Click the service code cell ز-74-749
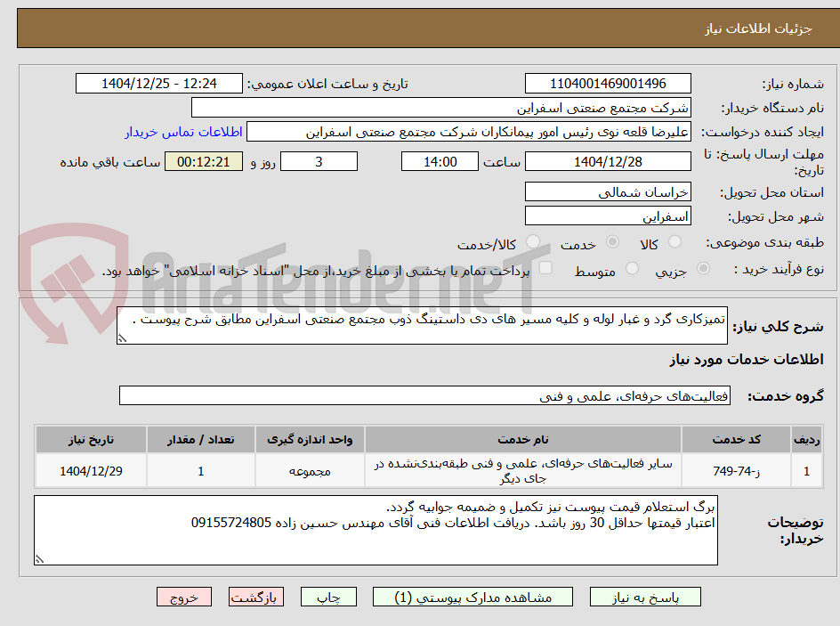840x626 pixels. click(x=736, y=470)
